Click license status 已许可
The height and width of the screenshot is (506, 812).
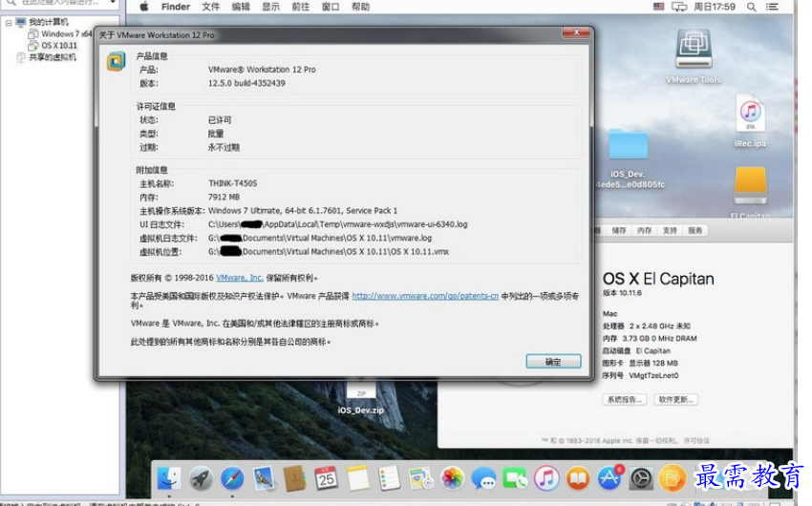(x=220, y=120)
